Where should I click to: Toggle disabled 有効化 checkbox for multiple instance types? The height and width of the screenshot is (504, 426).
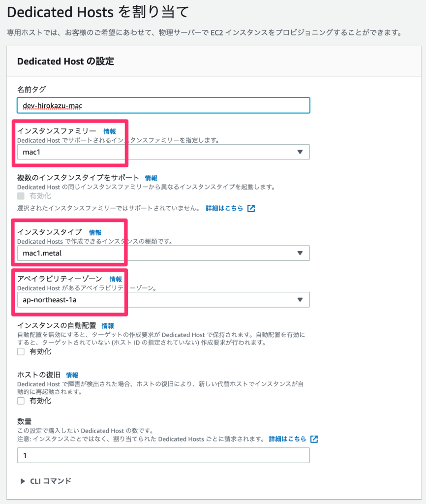(21, 196)
